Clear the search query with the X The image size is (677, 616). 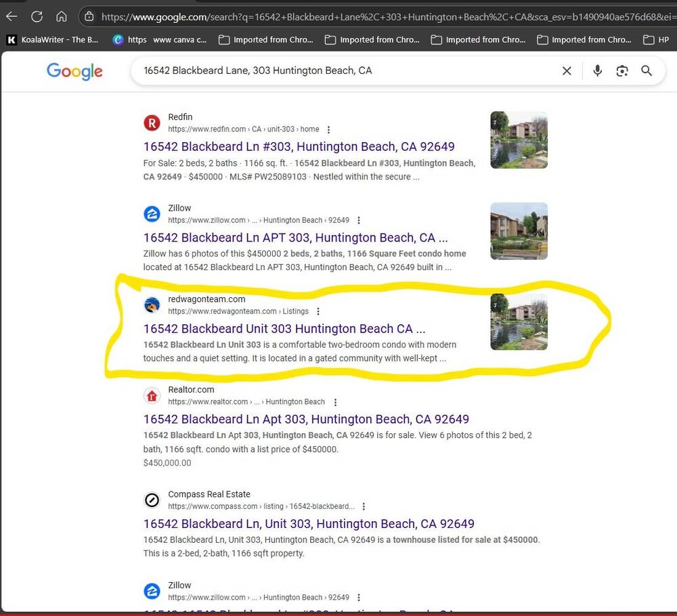point(567,71)
